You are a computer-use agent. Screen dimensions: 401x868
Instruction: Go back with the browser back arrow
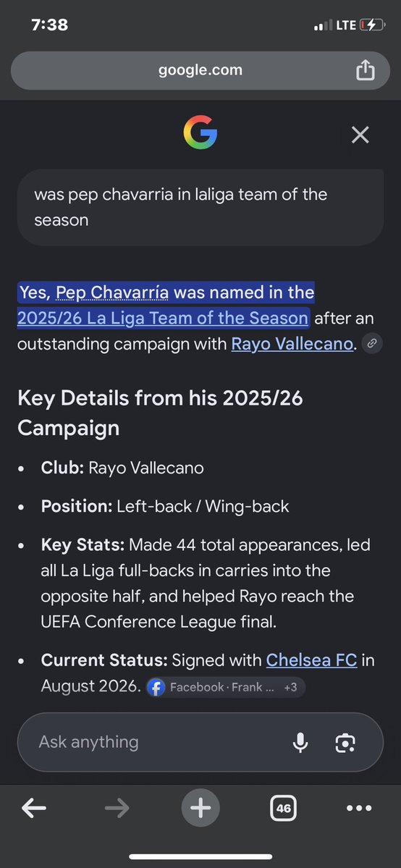[x=34, y=808]
